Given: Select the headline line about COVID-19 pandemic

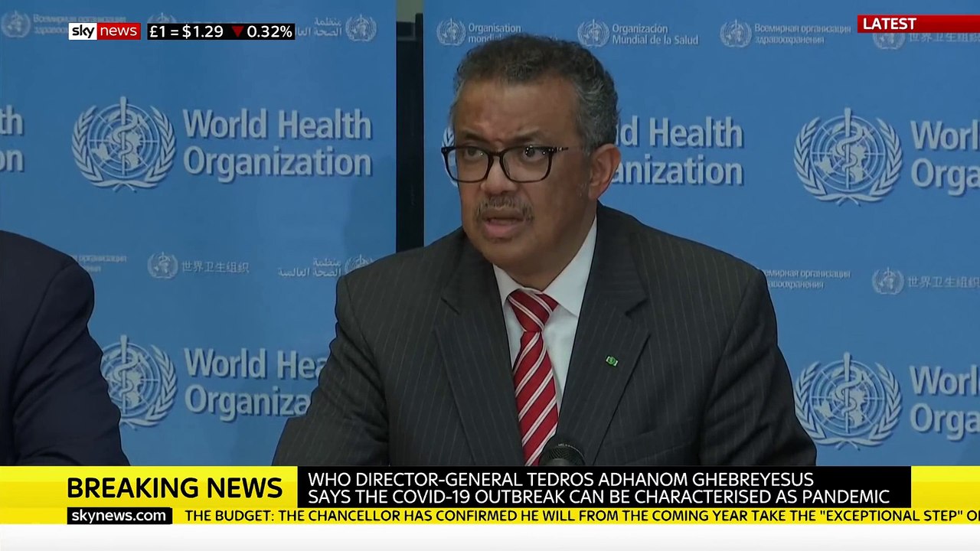Looking at the screenshot, I should [599, 497].
